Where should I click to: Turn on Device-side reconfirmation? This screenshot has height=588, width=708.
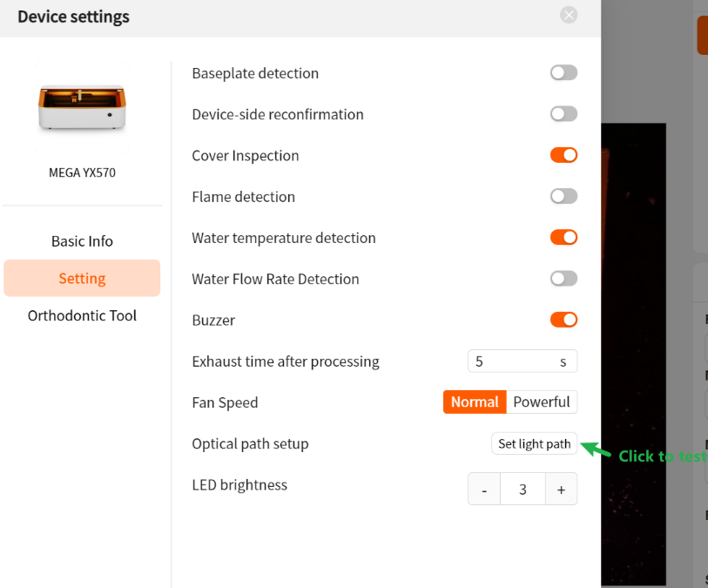pyautogui.click(x=563, y=114)
